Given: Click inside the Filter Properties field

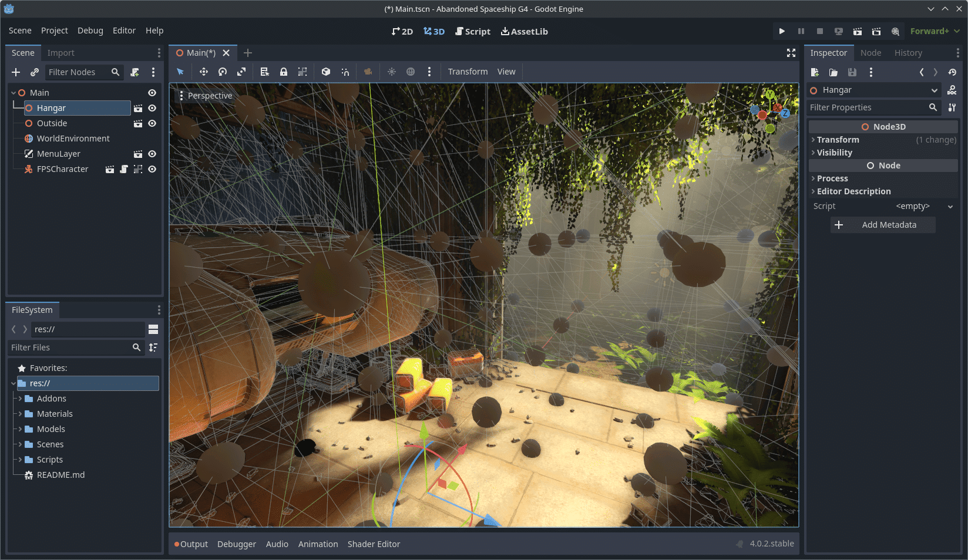Looking at the screenshot, I should coord(863,107).
